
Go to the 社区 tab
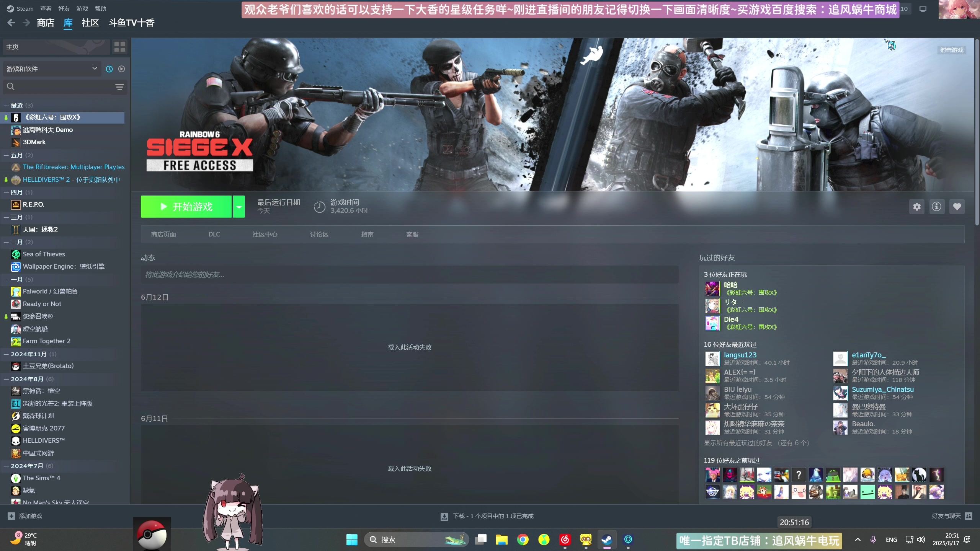click(x=90, y=23)
